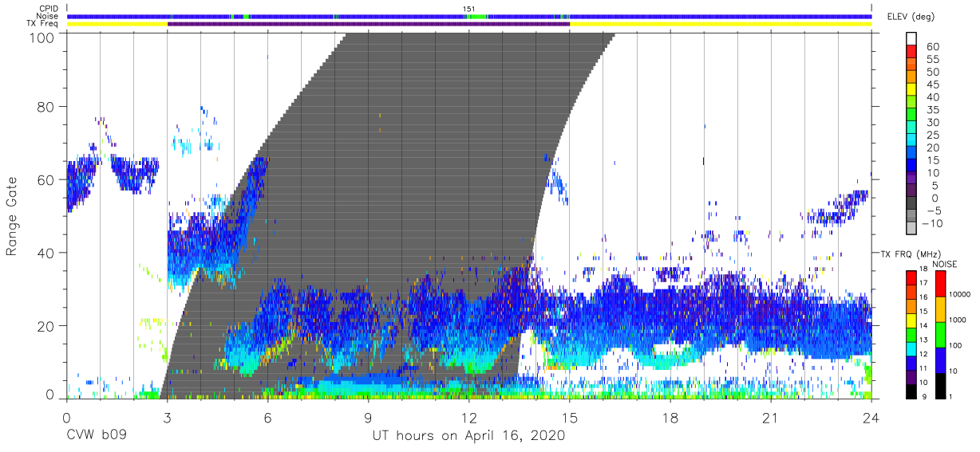The image size is (980, 452).
Task: Click the Noise row label at top left
Action: tap(47, 16)
